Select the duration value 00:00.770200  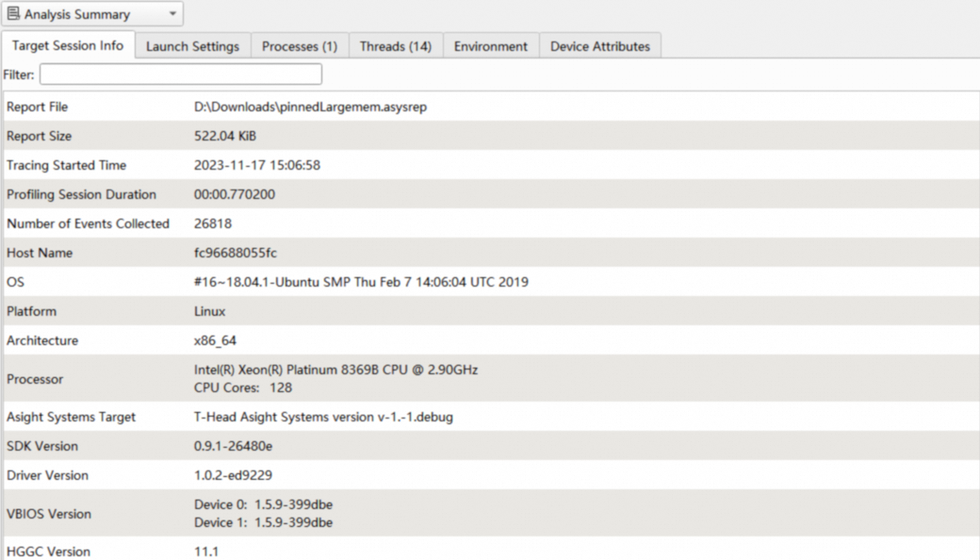(235, 194)
